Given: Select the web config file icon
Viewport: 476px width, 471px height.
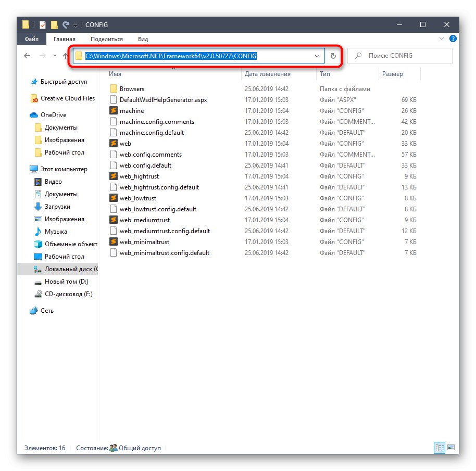Looking at the screenshot, I should (x=114, y=144).
